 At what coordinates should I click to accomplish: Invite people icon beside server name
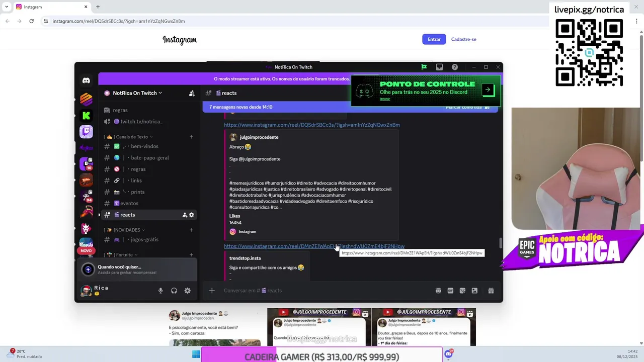tap(192, 93)
